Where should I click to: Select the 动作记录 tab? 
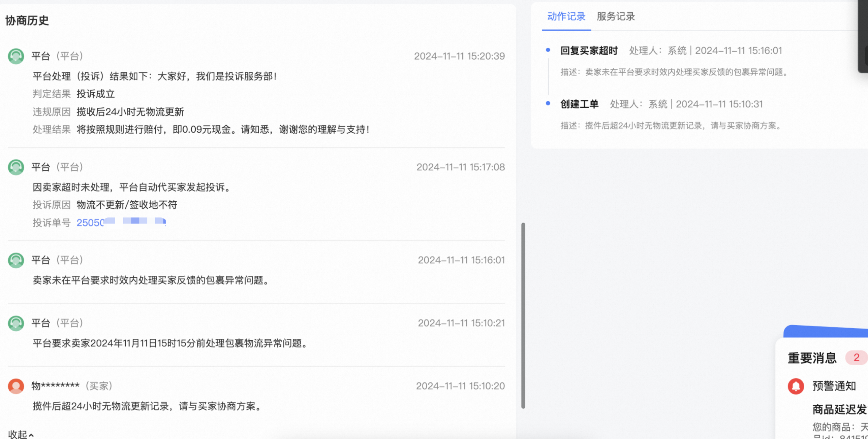(x=566, y=17)
